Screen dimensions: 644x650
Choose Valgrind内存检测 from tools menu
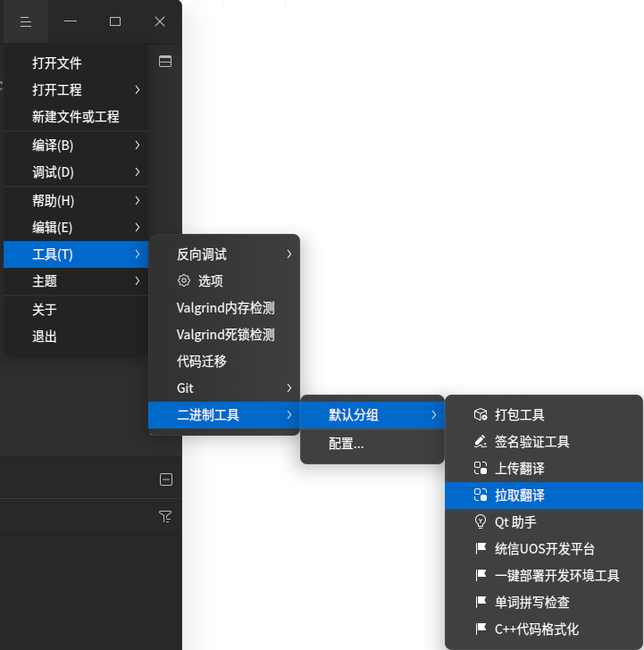pos(225,308)
